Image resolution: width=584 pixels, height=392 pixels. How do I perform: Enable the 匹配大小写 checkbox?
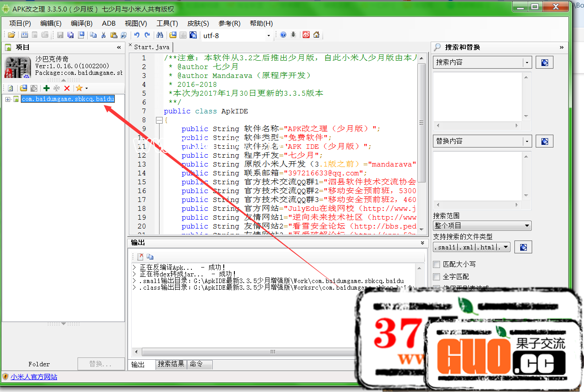(437, 264)
